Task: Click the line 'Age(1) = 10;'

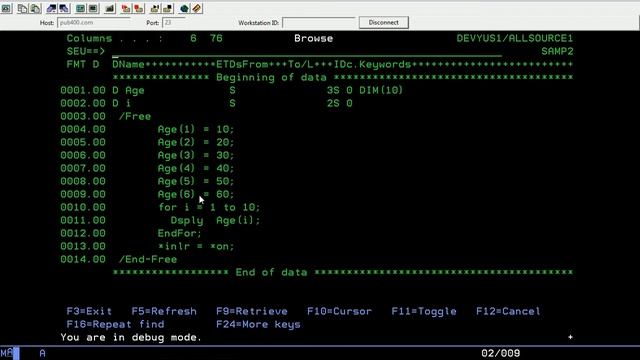Action: [196, 130]
